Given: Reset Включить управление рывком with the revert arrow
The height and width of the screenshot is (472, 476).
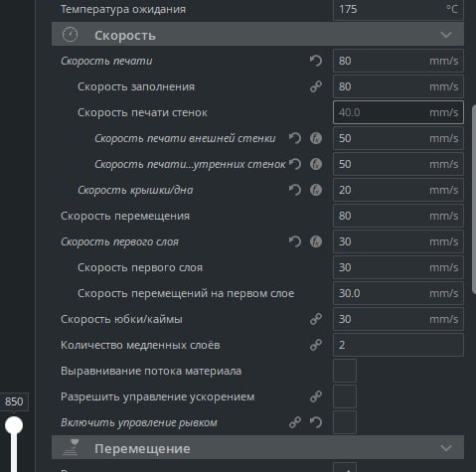Looking at the screenshot, I should click(x=316, y=422).
